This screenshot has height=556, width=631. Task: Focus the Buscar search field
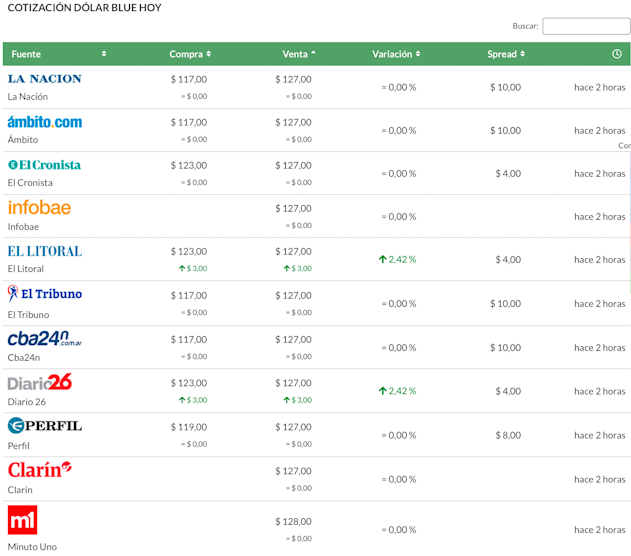pyautogui.click(x=586, y=26)
